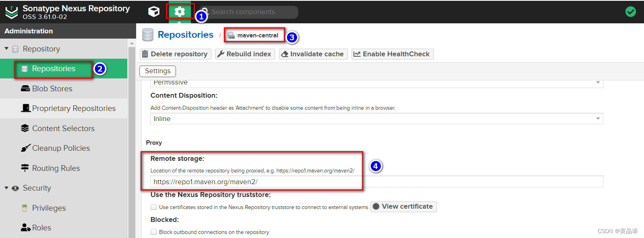The width and height of the screenshot is (644, 238).
Task: Click the Repositories database icon in breadcrumb
Action: click(148, 35)
